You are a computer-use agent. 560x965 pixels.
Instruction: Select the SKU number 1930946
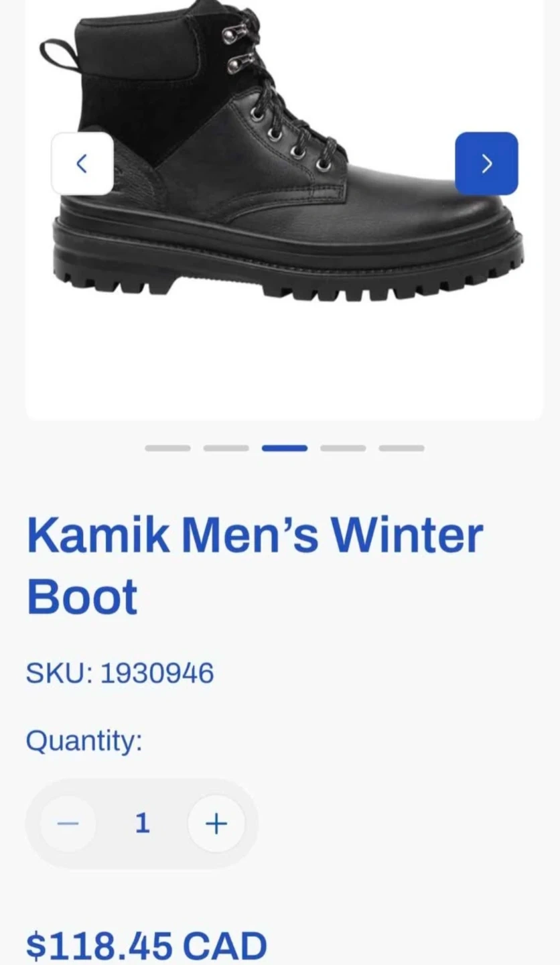click(x=157, y=673)
